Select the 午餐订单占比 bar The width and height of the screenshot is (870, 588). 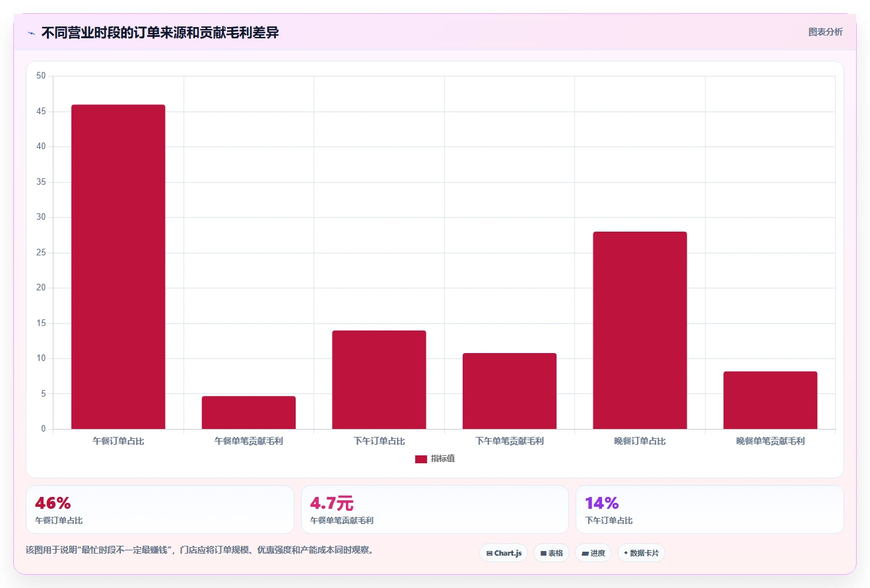(118, 267)
